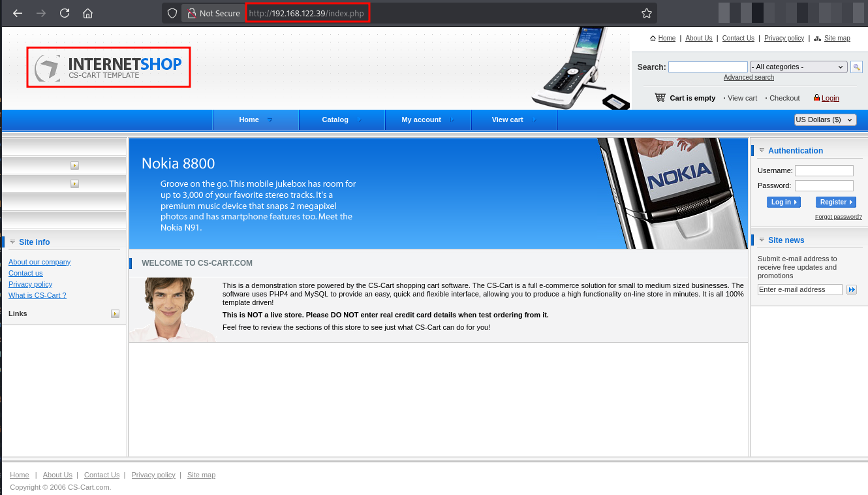The width and height of the screenshot is (868, 495).
Task: Open the View cart navigation tab
Action: click(x=514, y=120)
